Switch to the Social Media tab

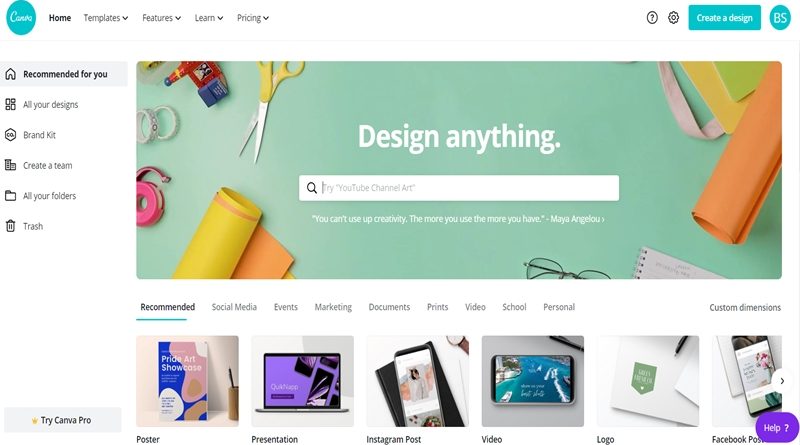pos(234,307)
